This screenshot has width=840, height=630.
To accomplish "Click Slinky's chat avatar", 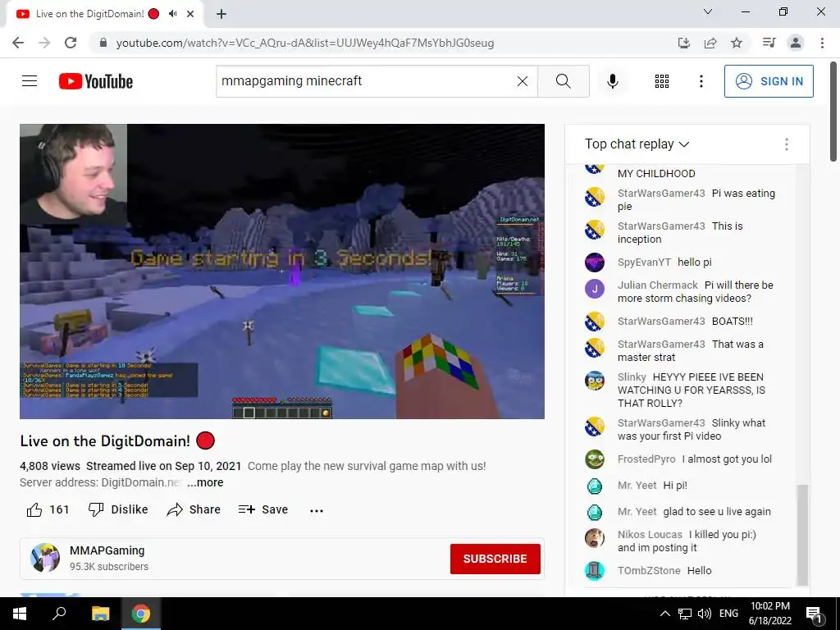I will tap(595, 381).
